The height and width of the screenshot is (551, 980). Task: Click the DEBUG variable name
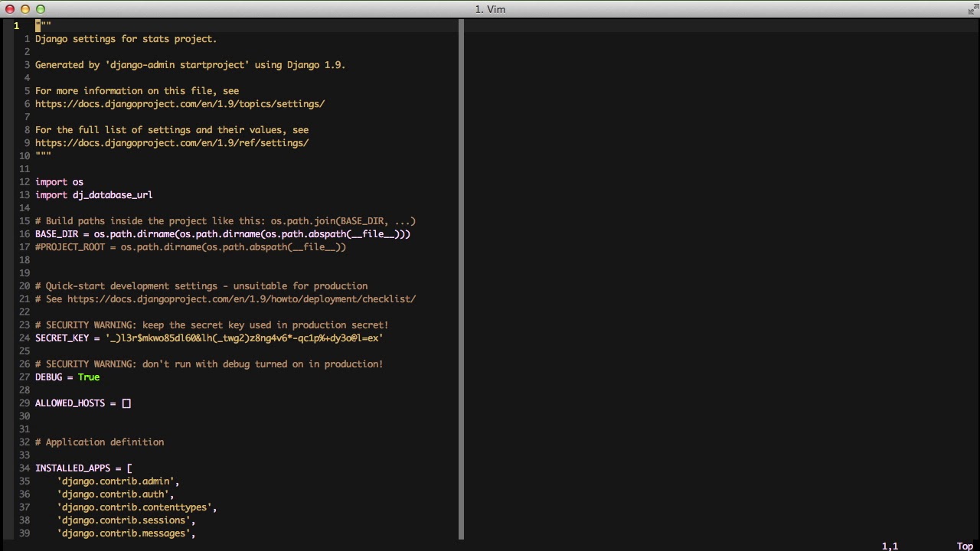49,377
